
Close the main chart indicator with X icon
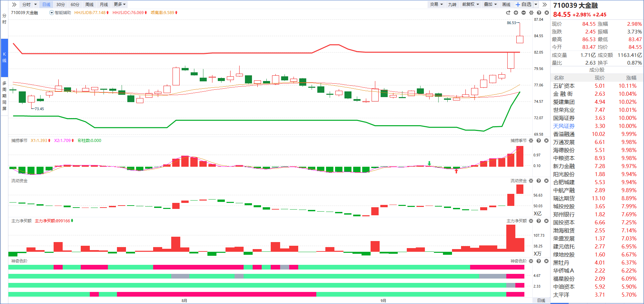(546, 13)
